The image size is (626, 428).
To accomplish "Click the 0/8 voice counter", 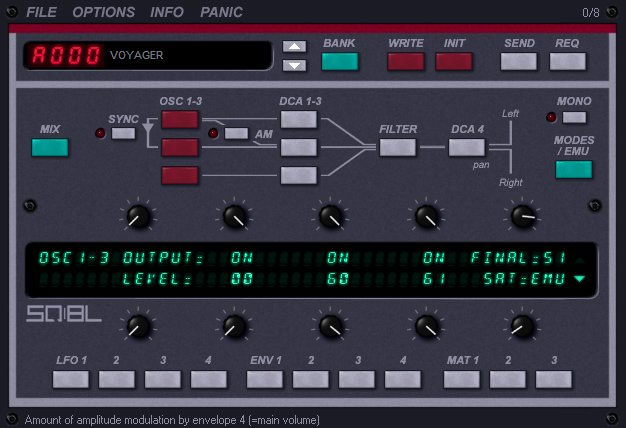I will click(x=590, y=13).
